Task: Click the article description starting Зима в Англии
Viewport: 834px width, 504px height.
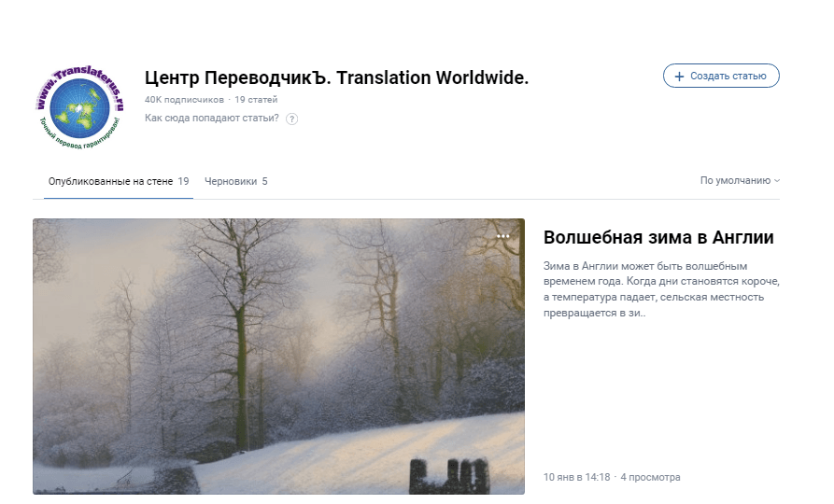Action: pyautogui.click(x=661, y=289)
